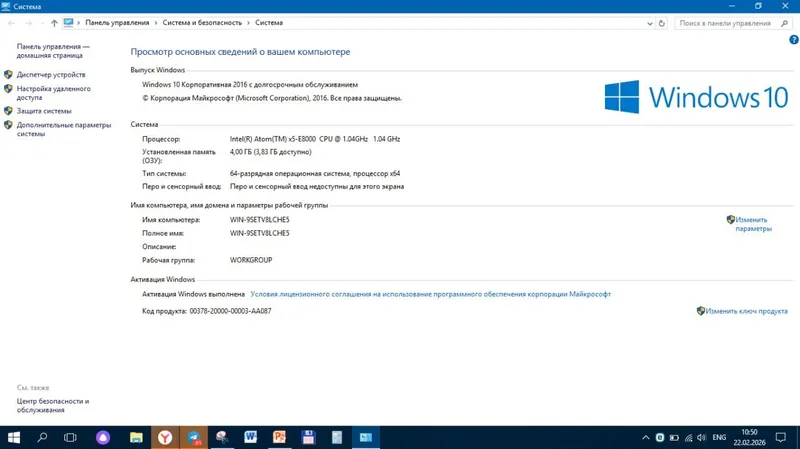Screen dimensions: 800x449
Task: Click the search magnifier icon in search box
Action: (784, 23)
